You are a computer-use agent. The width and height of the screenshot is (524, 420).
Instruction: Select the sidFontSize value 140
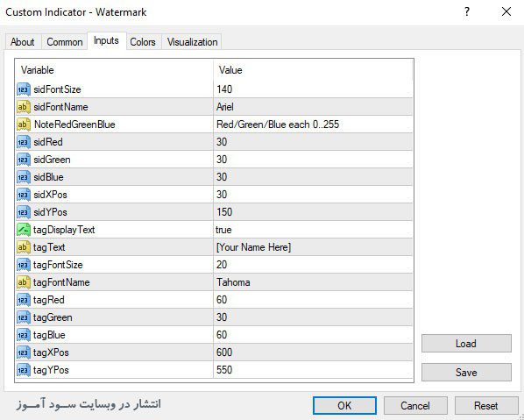coord(224,89)
